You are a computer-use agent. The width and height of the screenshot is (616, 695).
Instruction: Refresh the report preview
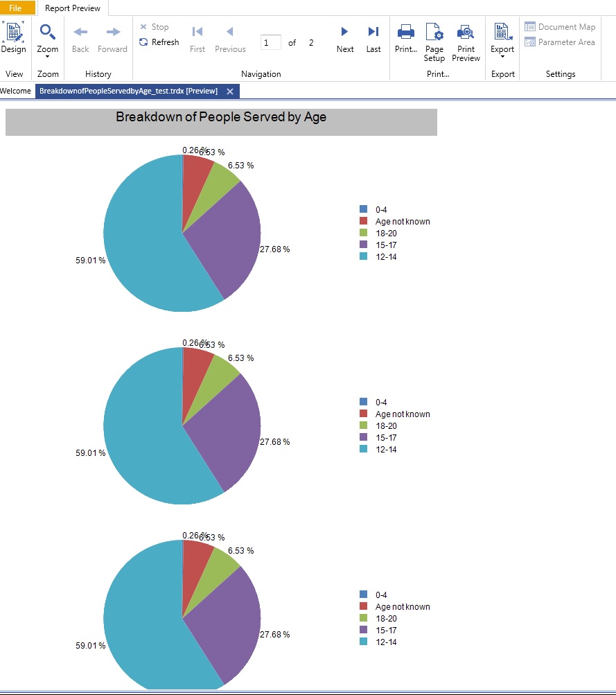(159, 42)
